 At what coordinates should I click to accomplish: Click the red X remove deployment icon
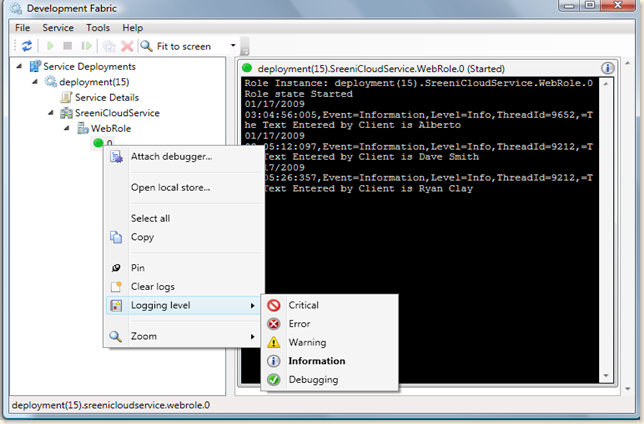click(x=127, y=46)
